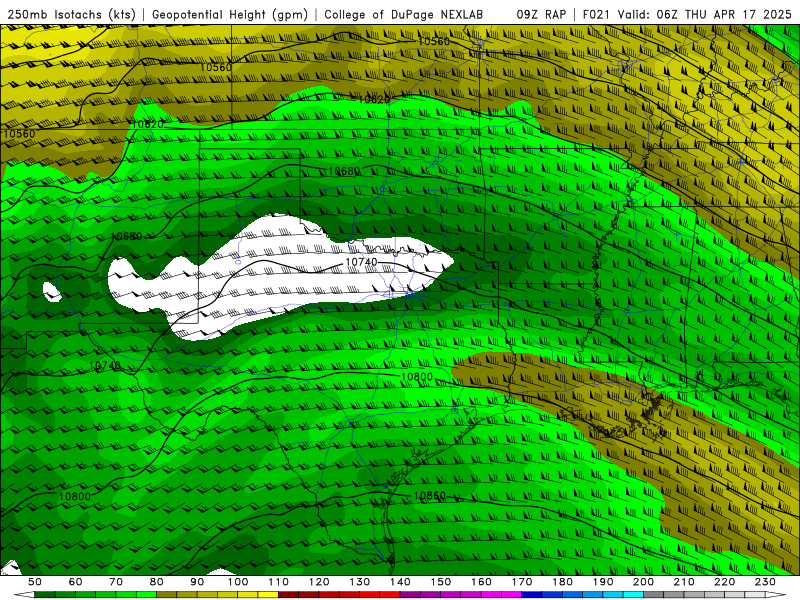Click the color bar label 220
This screenshot has width=800, height=600.
pyautogui.click(x=725, y=582)
